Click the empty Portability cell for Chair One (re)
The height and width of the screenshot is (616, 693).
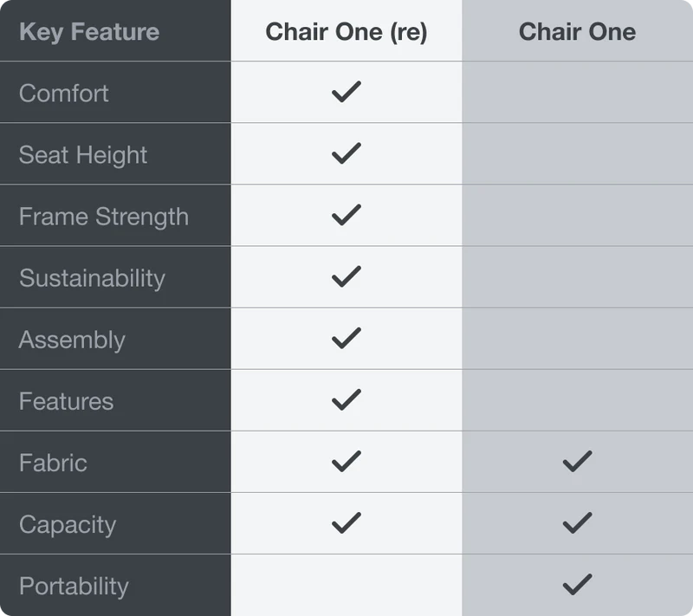(346, 585)
